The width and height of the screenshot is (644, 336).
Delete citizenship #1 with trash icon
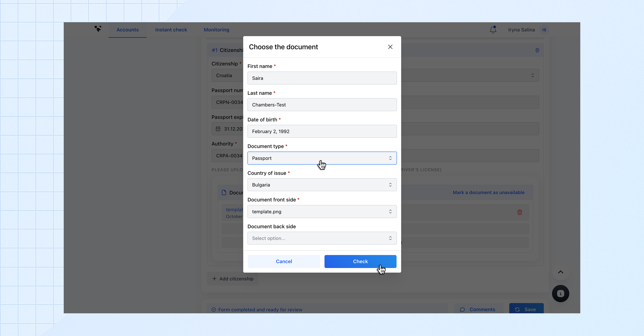(x=537, y=50)
